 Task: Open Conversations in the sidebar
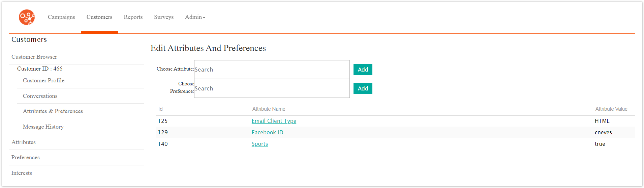[x=40, y=96]
